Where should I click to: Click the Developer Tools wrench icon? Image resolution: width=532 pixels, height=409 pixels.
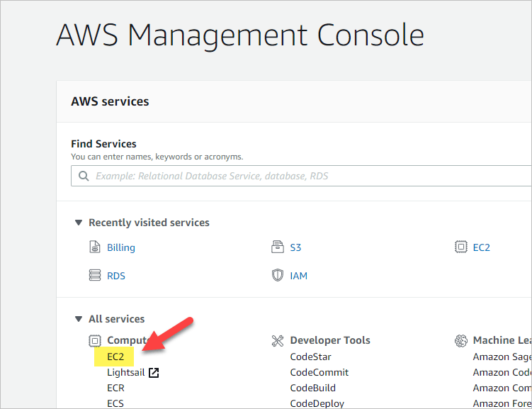coord(278,340)
